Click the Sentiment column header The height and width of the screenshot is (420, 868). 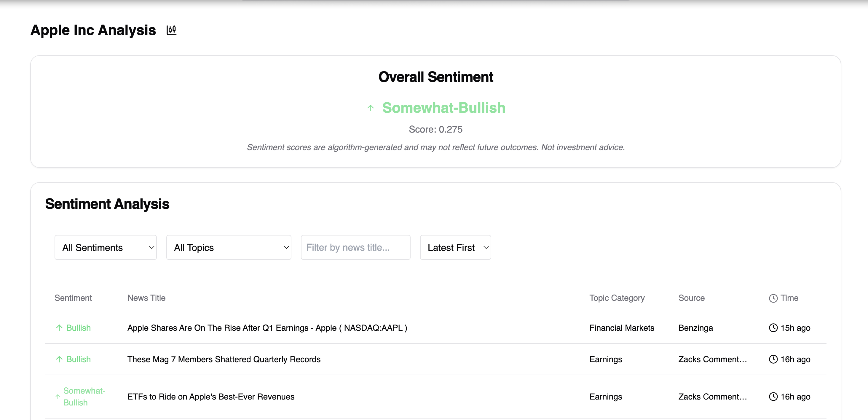point(73,298)
